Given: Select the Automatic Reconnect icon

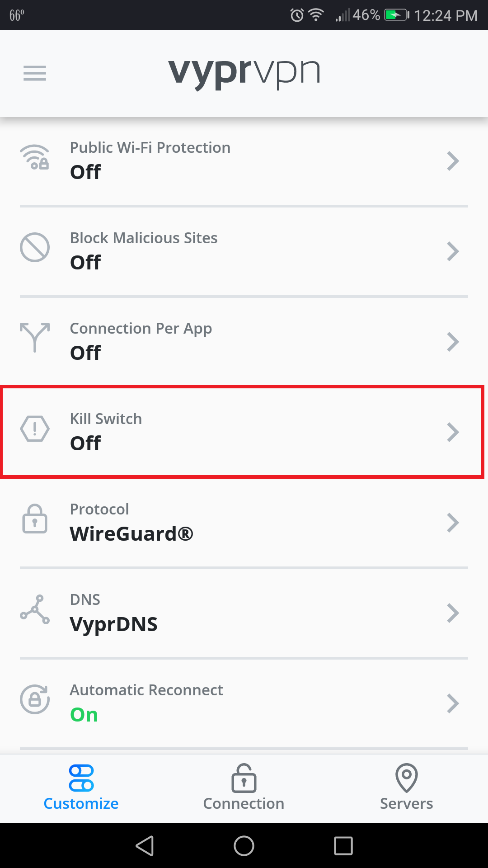Looking at the screenshot, I should (35, 701).
